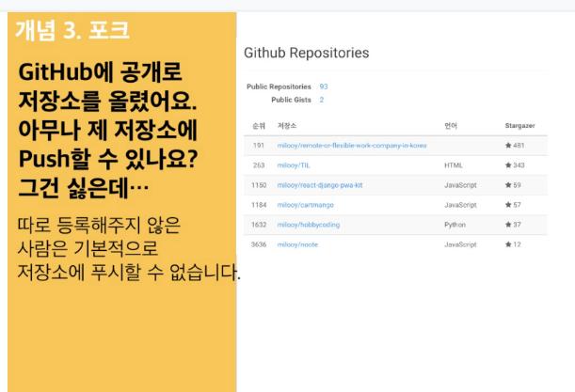Image resolution: width=575 pixels, height=392 pixels.
Task: Click the star icon beside 57
Action: pyautogui.click(x=508, y=204)
